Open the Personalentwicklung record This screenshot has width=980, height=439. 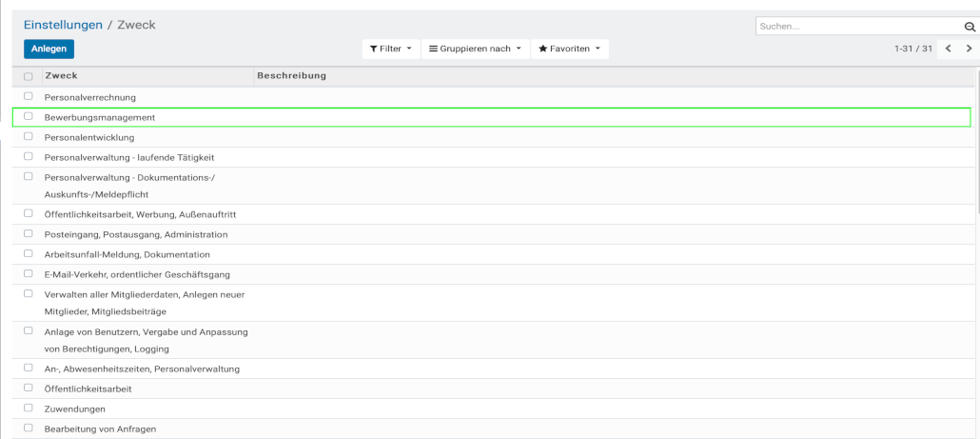coord(89,137)
